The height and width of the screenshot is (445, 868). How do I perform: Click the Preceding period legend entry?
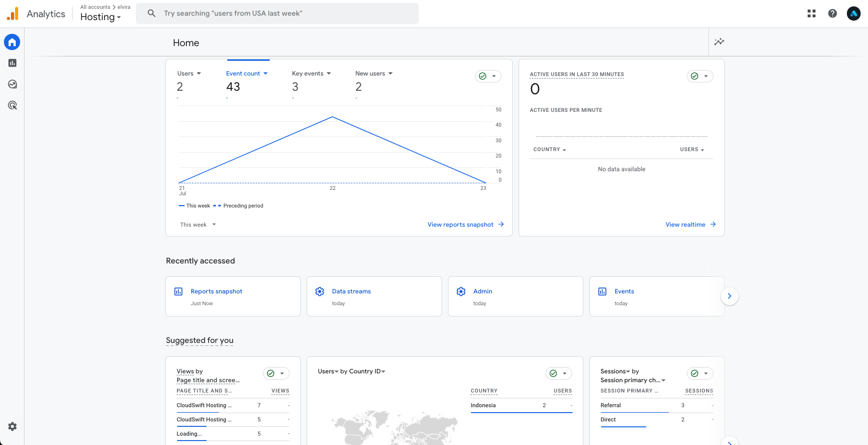(x=238, y=206)
